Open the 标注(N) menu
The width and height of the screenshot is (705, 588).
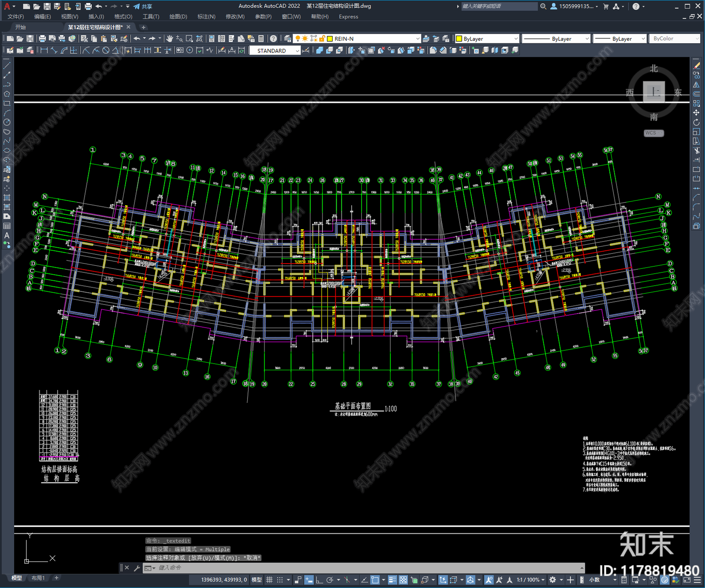[x=206, y=17]
